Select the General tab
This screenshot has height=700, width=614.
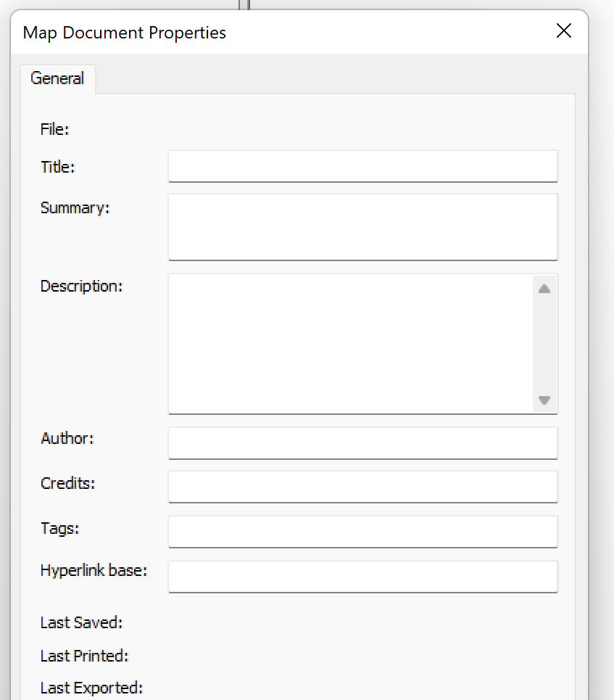[x=57, y=78]
